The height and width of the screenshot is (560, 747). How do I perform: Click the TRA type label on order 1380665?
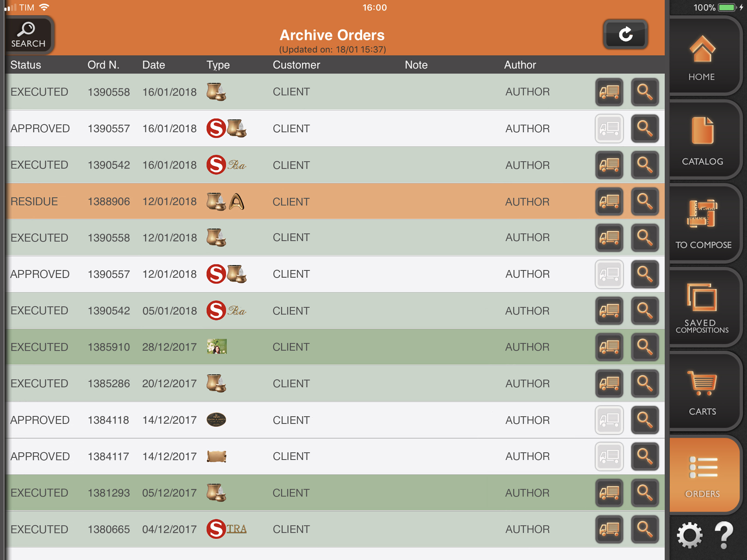coord(237,529)
